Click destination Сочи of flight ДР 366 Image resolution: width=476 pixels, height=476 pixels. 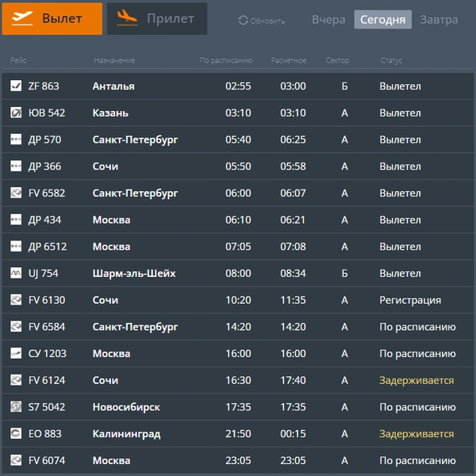[106, 167]
